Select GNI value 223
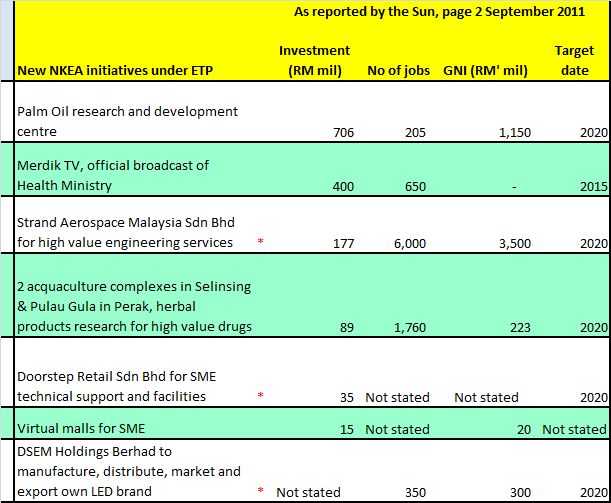The height and width of the screenshot is (503, 611). (520, 327)
